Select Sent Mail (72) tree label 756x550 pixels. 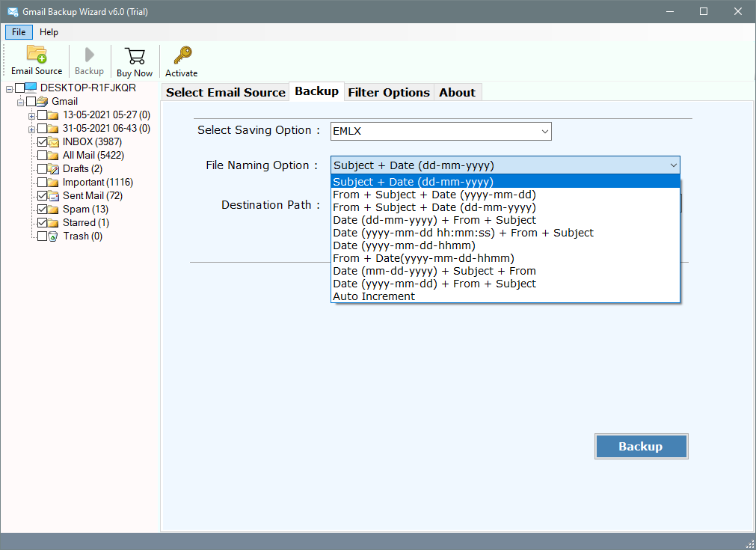[93, 196]
